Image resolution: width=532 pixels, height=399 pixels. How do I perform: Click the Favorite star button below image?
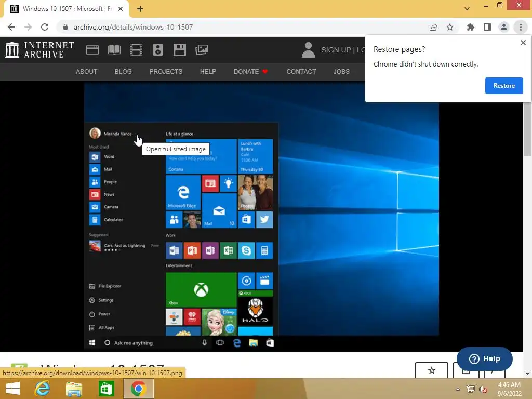[x=432, y=370]
